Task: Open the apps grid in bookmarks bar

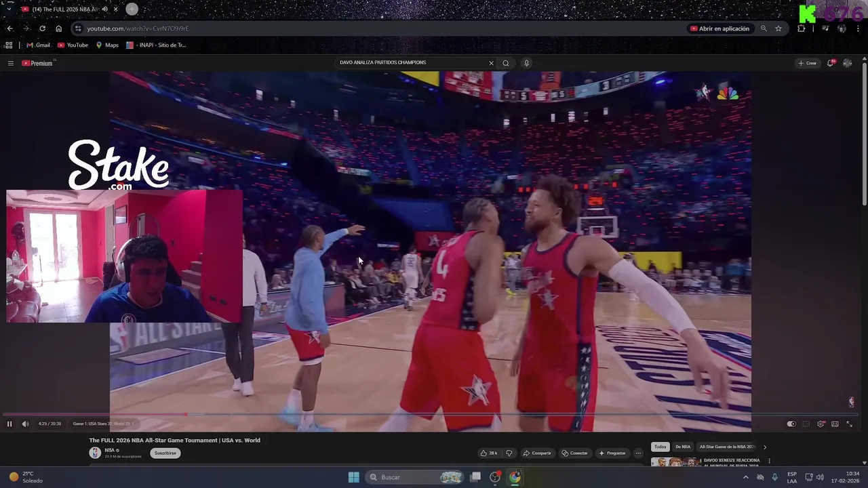Action: 9,45
